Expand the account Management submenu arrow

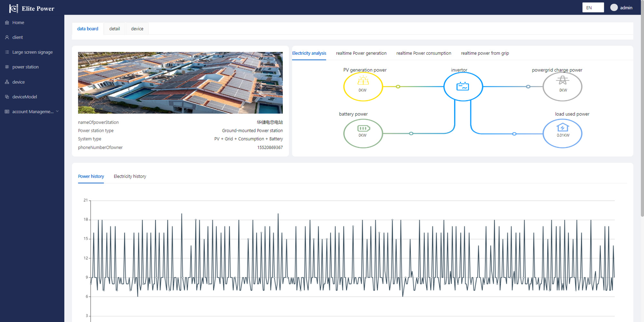(x=57, y=111)
